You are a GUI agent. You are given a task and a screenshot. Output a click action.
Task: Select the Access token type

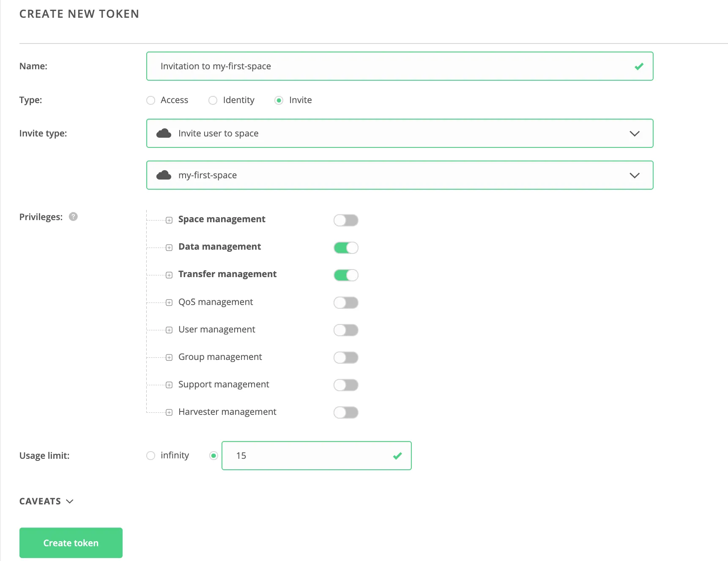[151, 100]
